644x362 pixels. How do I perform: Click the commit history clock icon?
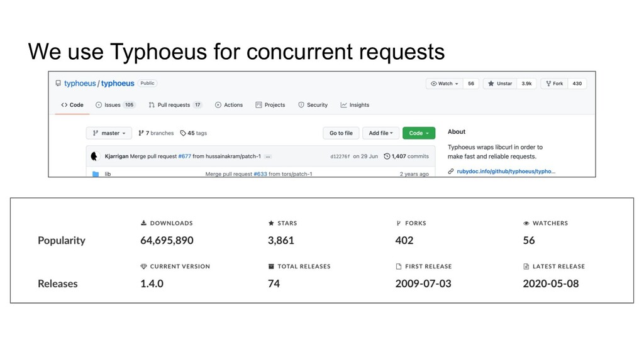pos(387,156)
